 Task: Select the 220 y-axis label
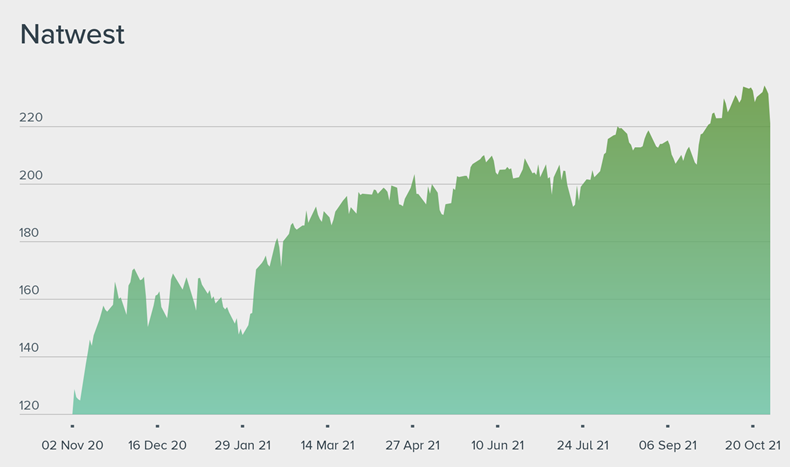coord(31,117)
